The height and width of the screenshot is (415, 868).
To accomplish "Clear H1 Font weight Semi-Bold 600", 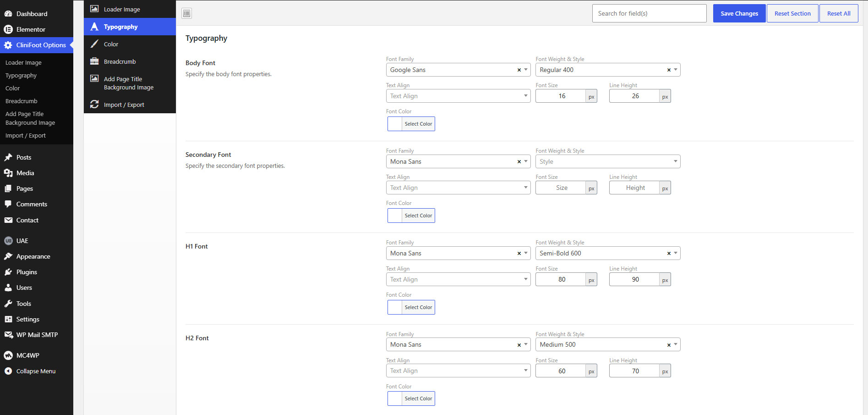I will click(x=669, y=254).
